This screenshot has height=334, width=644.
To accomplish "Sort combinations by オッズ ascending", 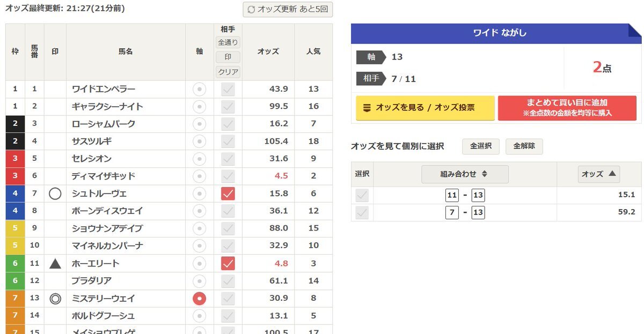I will click(599, 174).
